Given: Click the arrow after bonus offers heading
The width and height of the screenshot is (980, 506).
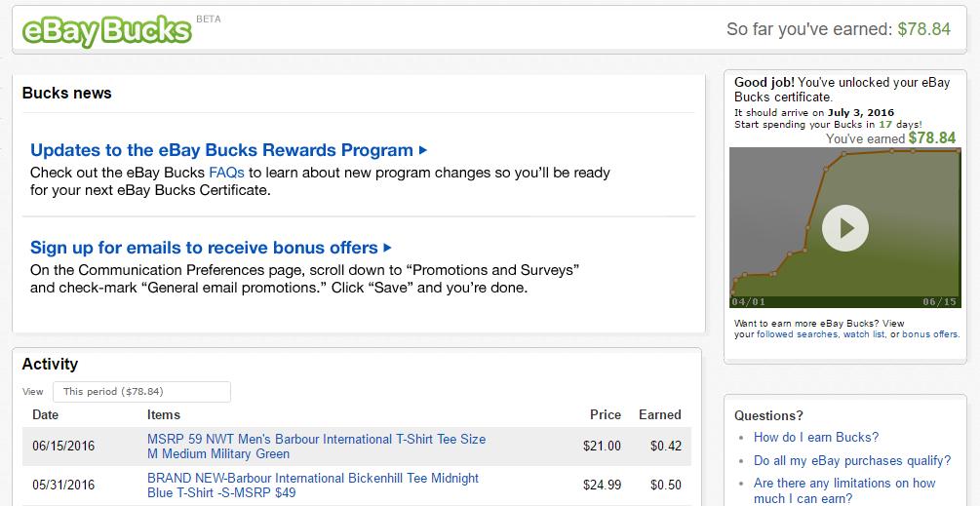Looking at the screenshot, I should click(387, 248).
